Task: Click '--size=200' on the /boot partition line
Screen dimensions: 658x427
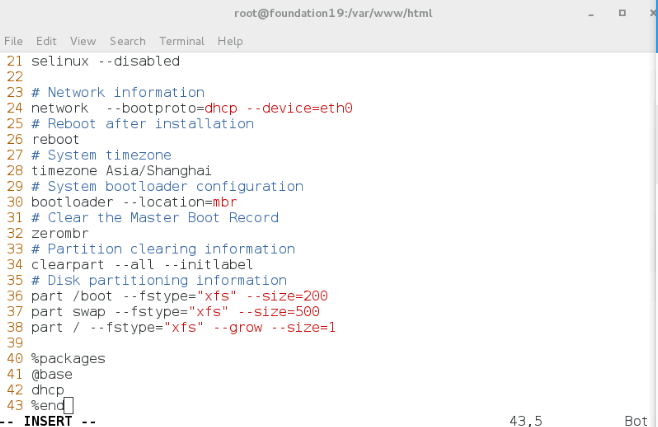Action: coord(287,296)
